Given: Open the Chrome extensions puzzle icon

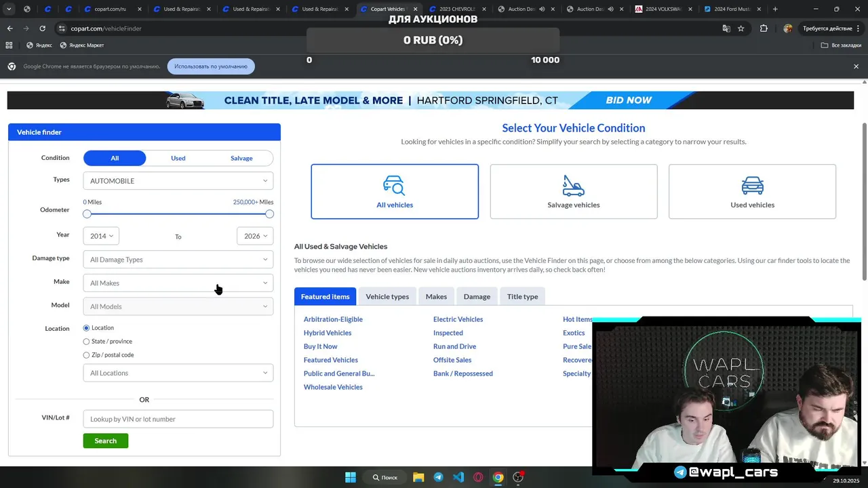Looking at the screenshot, I should [x=764, y=28].
